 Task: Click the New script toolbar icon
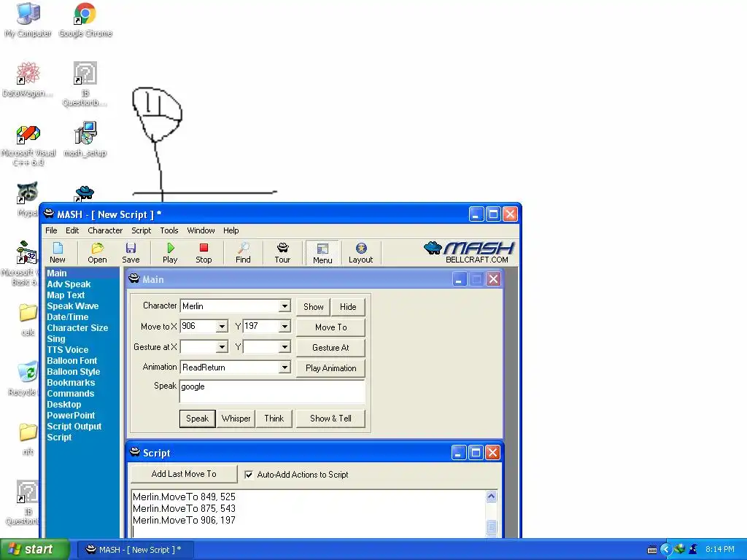coord(58,252)
